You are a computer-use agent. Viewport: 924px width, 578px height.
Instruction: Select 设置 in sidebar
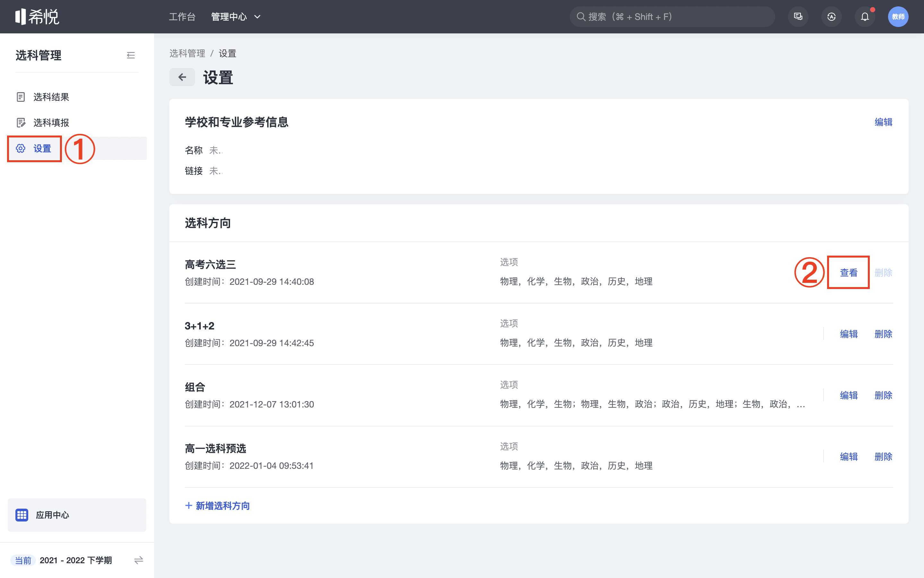(77, 148)
